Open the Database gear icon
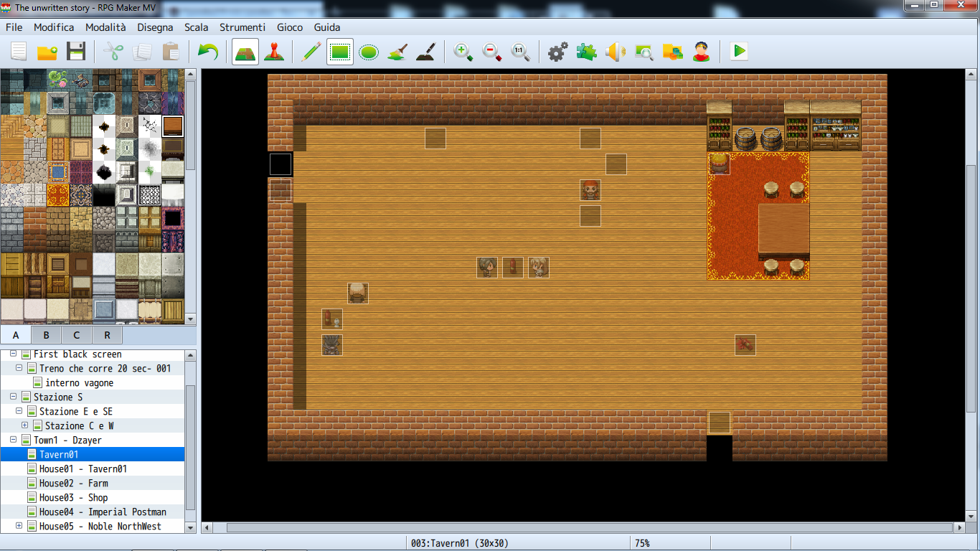 [x=557, y=52]
